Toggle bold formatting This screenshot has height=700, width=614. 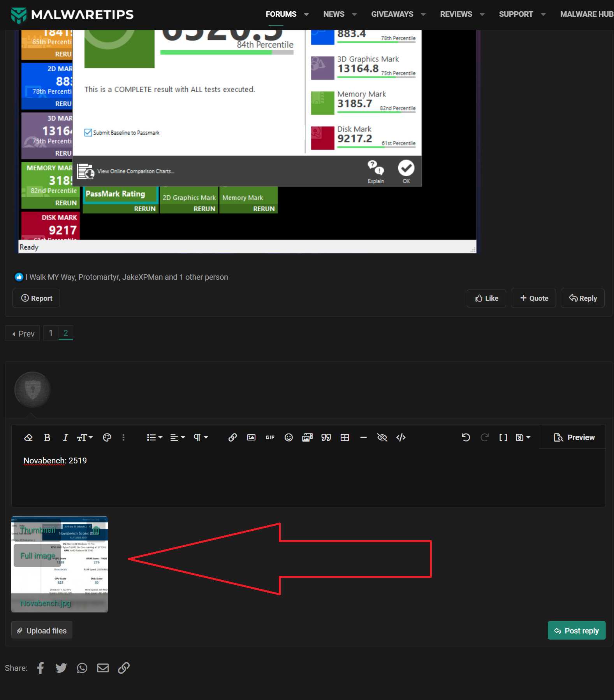tap(47, 438)
